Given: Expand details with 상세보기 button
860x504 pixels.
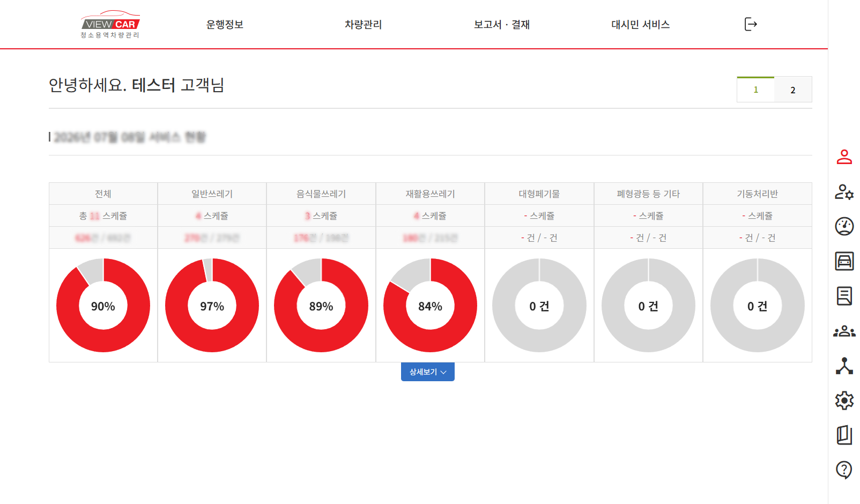Looking at the screenshot, I should point(428,372).
